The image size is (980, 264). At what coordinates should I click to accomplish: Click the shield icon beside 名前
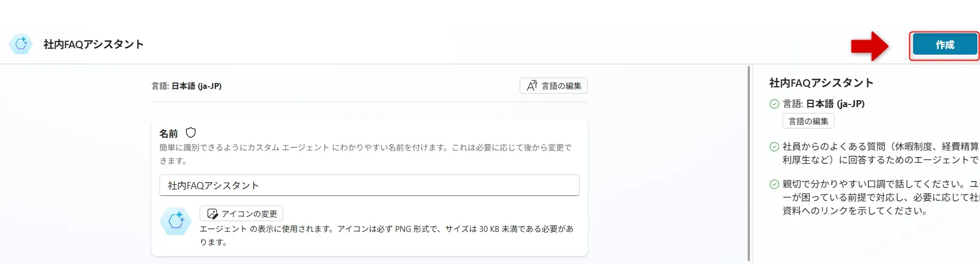(191, 133)
